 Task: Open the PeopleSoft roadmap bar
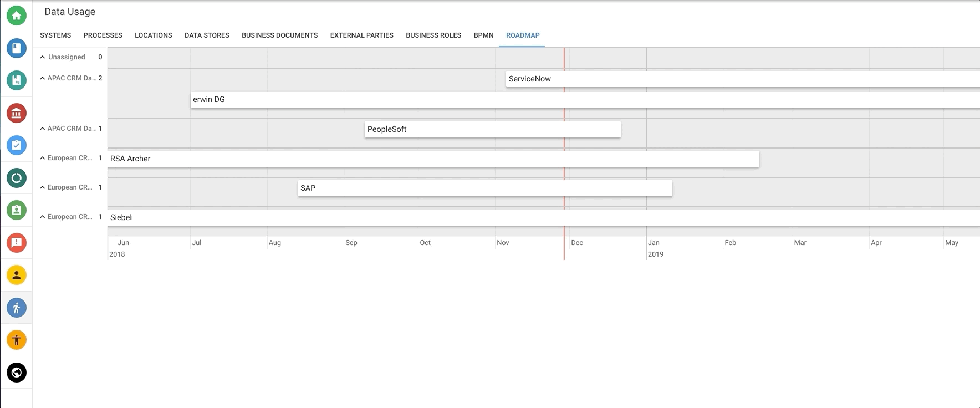493,129
